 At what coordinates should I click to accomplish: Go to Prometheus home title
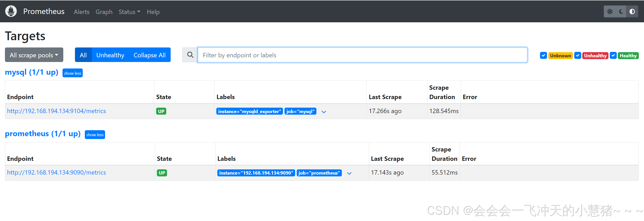tap(44, 11)
